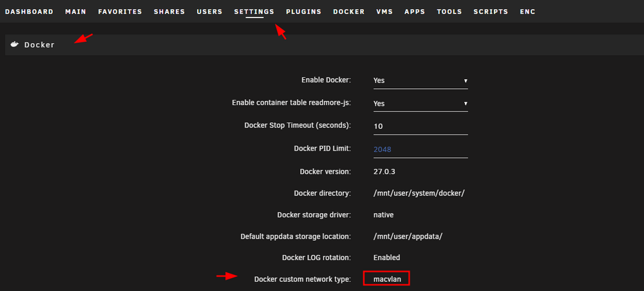Expand Enable container table readmore-js dropdown
The width and height of the screenshot is (644, 291).
[421, 104]
